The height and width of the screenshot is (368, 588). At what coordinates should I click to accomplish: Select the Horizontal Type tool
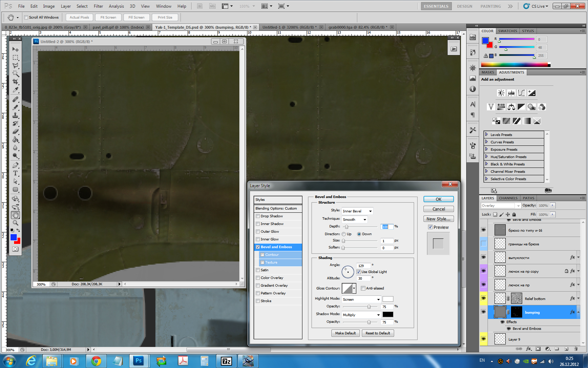(15, 173)
